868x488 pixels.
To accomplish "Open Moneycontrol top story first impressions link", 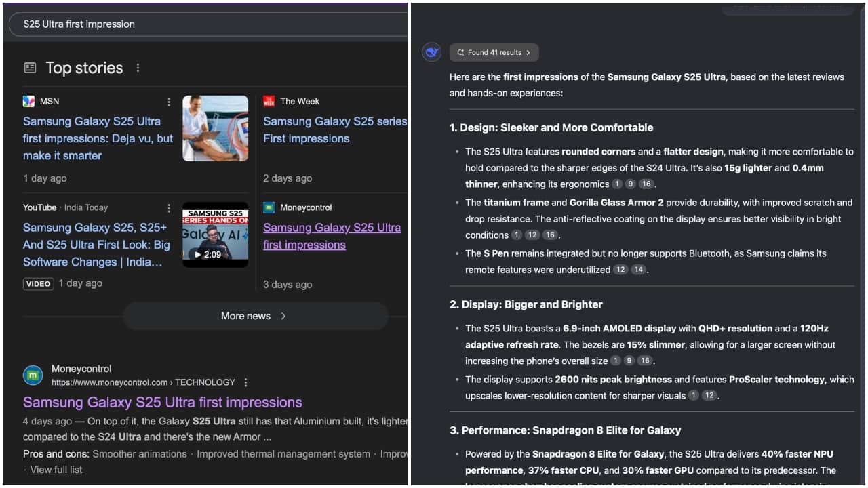I will point(332,237).
